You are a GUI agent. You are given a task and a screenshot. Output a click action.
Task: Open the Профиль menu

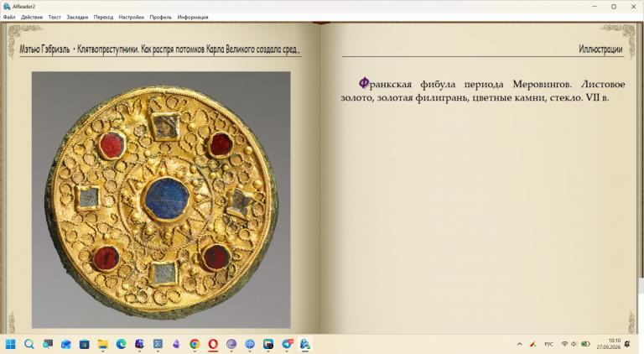point(161,18)
